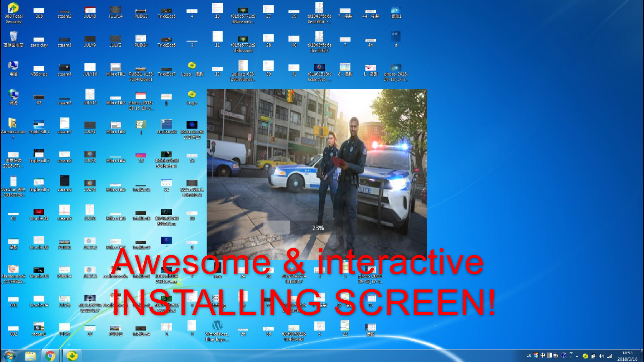Open the Network (網路) desktop icon
The image size is (644, 362).
pyautogui.click(x=13, y=97)
